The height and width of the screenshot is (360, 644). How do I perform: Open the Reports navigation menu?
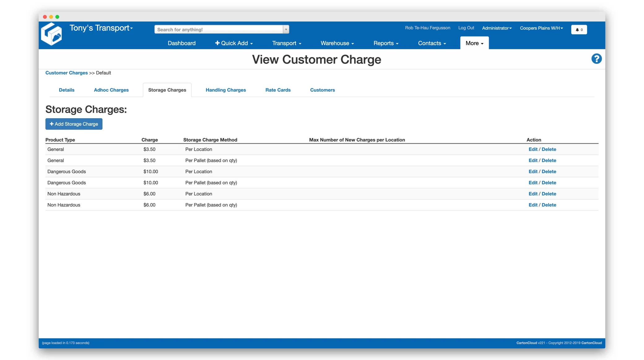point(386,43)
